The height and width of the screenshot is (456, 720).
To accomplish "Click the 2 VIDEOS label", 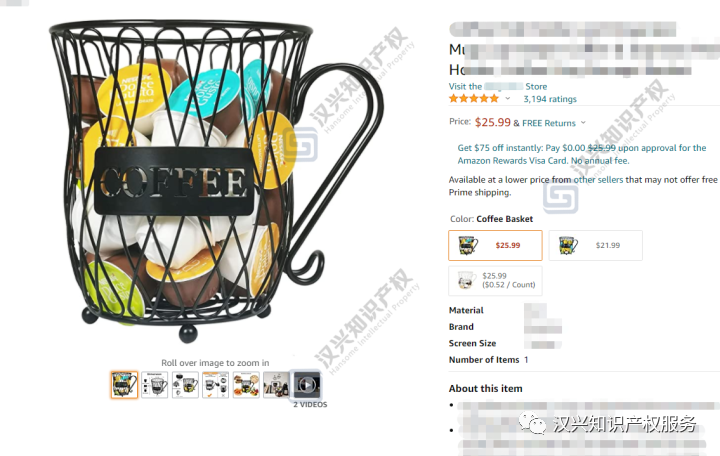I will [x=310, y=405].
